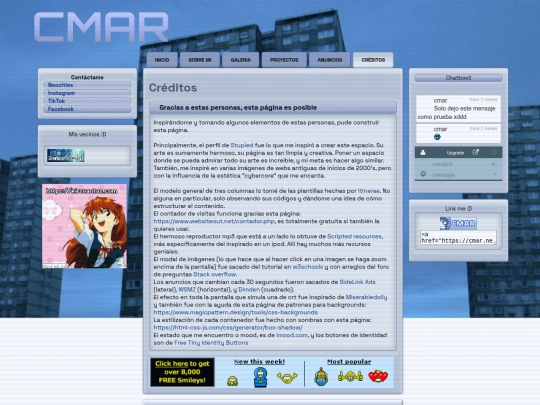Click the New this week! heading link
Screen dimensions: 540x405
coord(259,362)
